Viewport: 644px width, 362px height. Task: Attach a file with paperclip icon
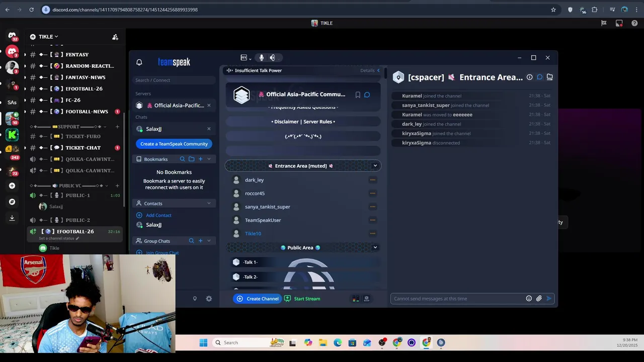click(539, 299)
